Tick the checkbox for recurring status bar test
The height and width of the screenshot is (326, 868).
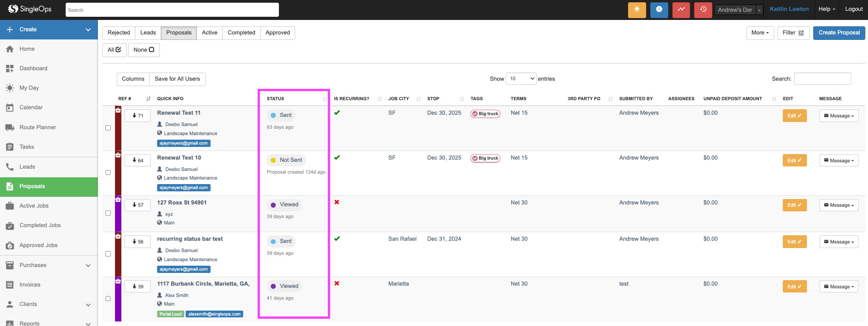[108, 254]
